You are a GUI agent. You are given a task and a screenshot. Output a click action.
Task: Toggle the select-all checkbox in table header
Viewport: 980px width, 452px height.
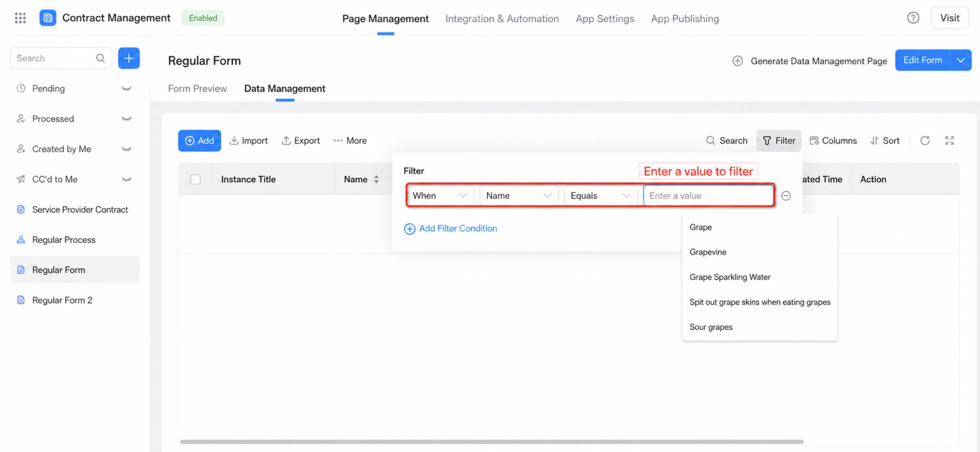pyautogui.click(x=196, y=179)
